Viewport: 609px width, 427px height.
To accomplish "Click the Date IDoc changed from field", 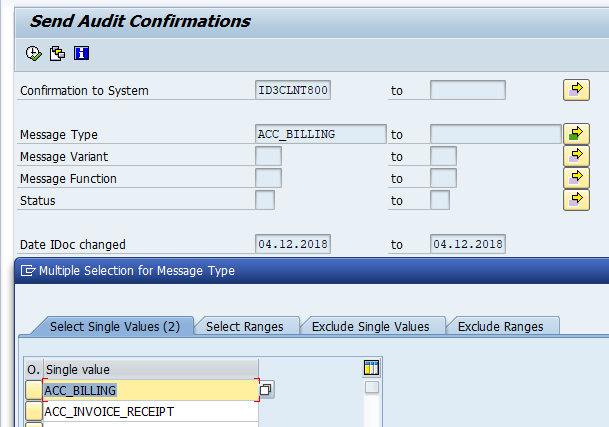I will point(293,244).
